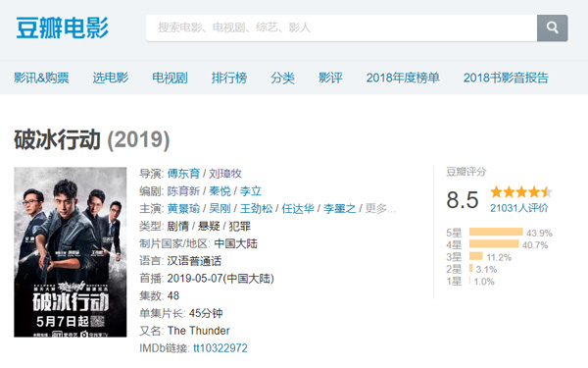Click the genre text 犯罪

pyautogui.click(x=240, y=226)
